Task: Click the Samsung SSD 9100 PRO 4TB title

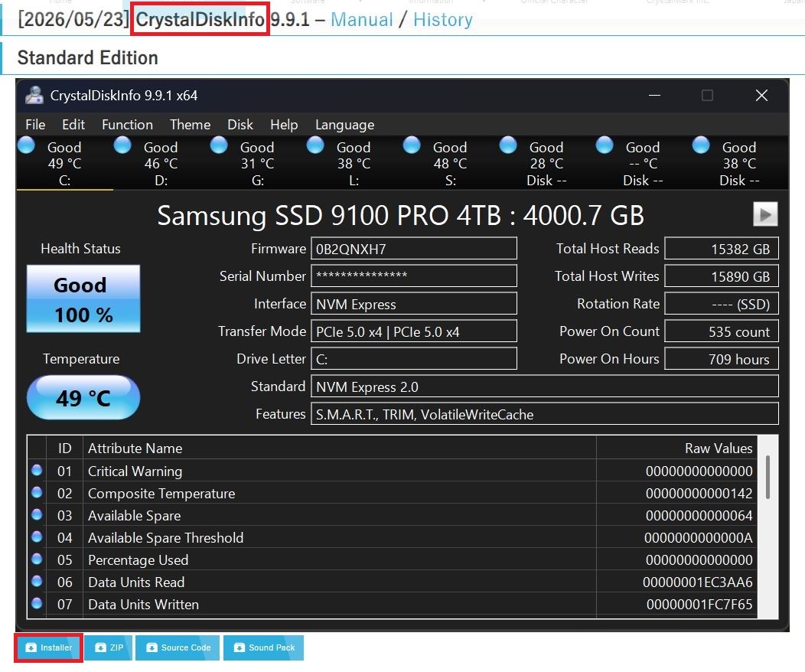Action: pyautogui.click(x=400, y=215)
